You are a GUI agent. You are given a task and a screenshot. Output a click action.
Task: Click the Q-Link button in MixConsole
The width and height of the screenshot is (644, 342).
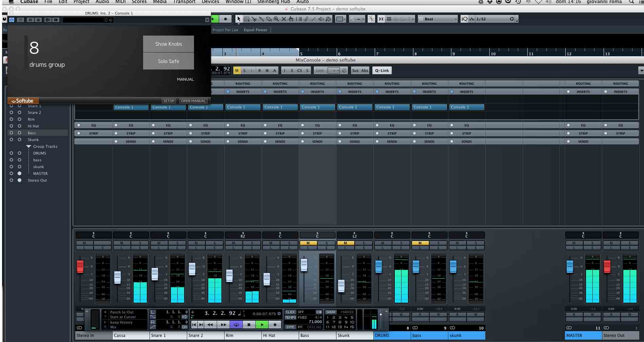[x=382, y=71]
